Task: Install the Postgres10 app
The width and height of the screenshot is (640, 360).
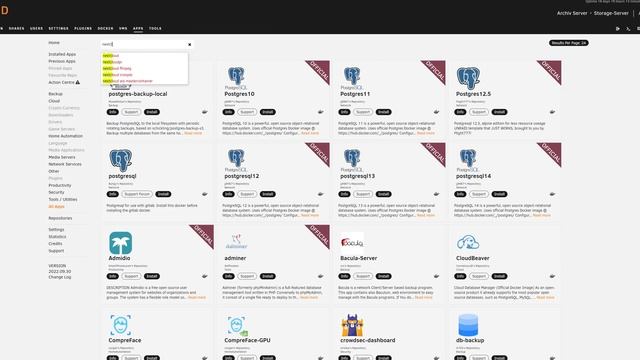Action: tap(267, 112)
